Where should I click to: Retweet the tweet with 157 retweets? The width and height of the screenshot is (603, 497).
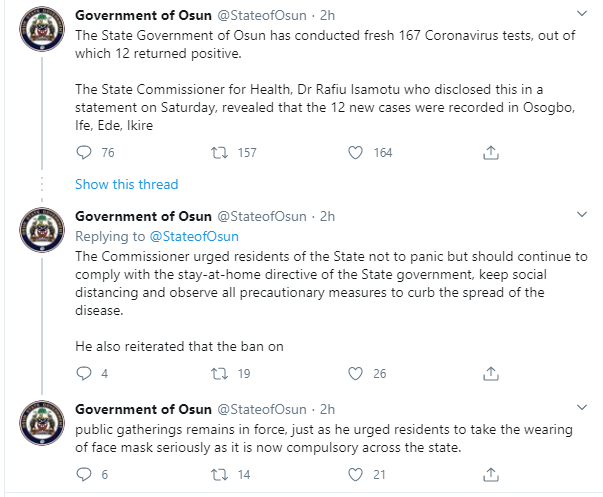[219, 153]
